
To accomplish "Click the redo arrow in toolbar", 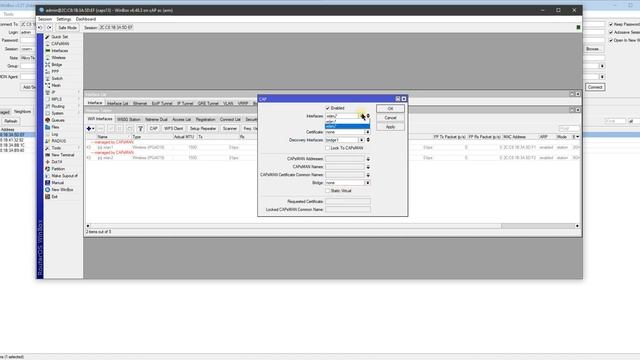I will click(49, 27).
